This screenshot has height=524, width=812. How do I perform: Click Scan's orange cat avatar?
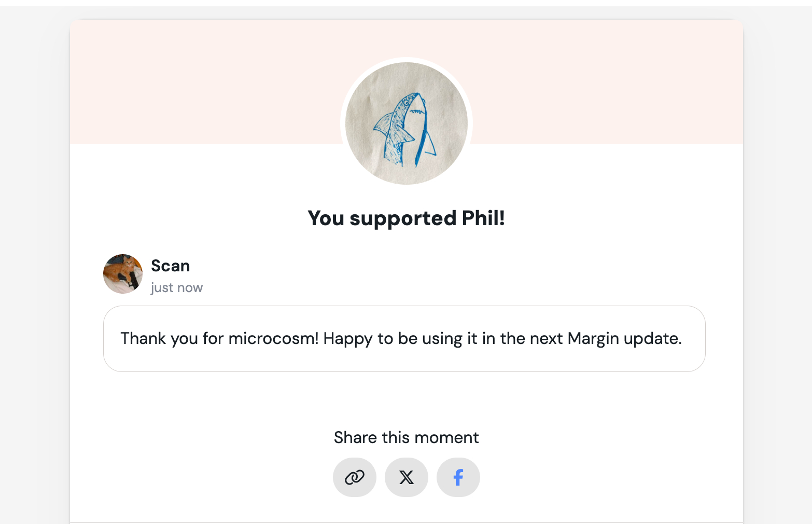click(123, 274)
